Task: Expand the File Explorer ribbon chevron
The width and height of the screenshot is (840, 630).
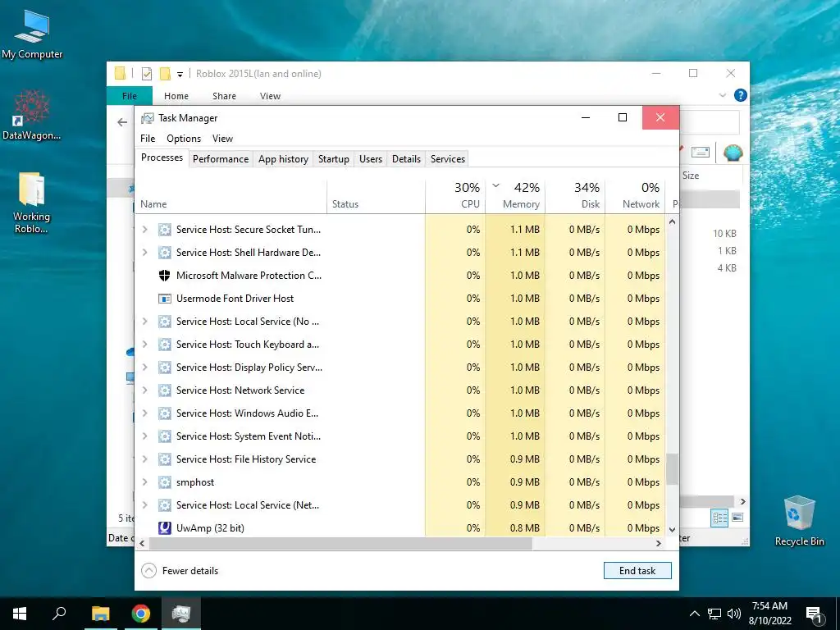Action: pyautogui.click(x=722, y=95)
